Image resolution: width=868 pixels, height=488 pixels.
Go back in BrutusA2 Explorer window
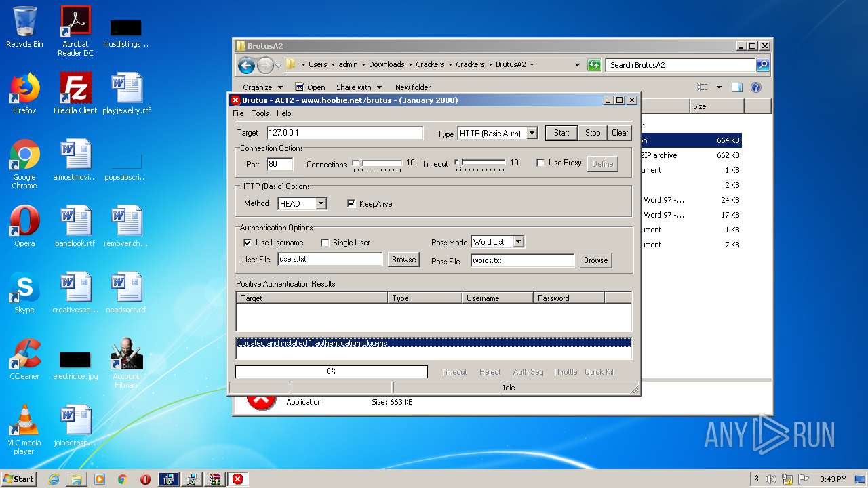[247, 65]
